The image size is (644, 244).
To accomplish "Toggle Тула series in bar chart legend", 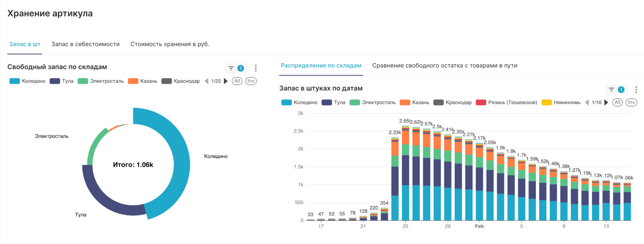I will [x=334, y=102].
